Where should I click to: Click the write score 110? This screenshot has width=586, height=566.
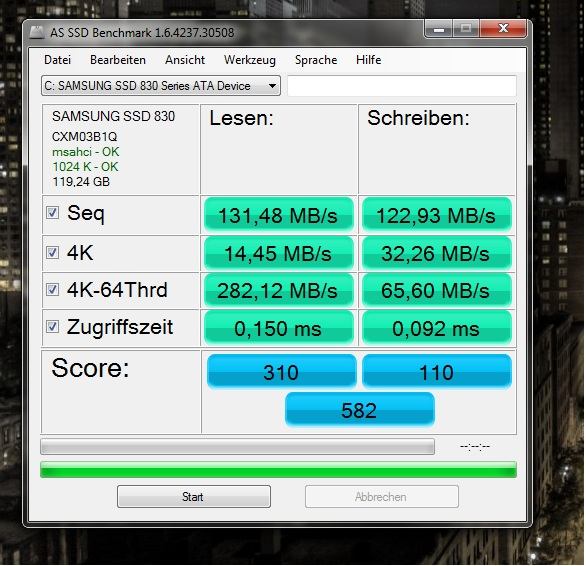[437, 372]
